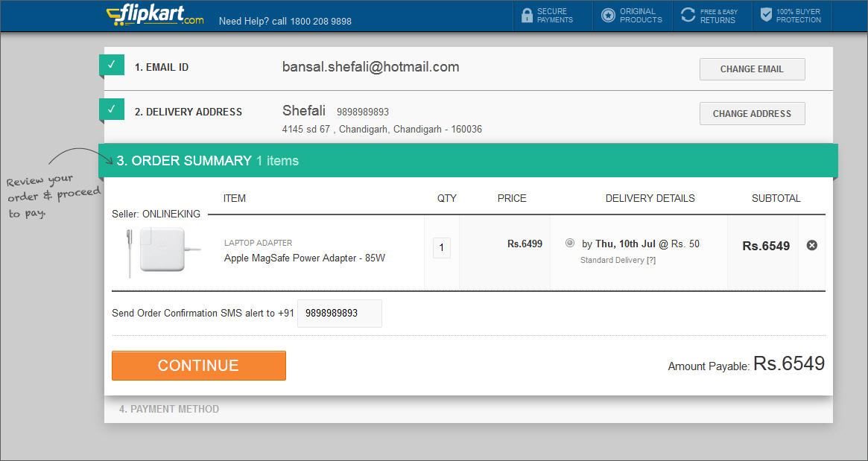
Task: Click the green checkmark beside Email ID
Action: pos(112,66)
